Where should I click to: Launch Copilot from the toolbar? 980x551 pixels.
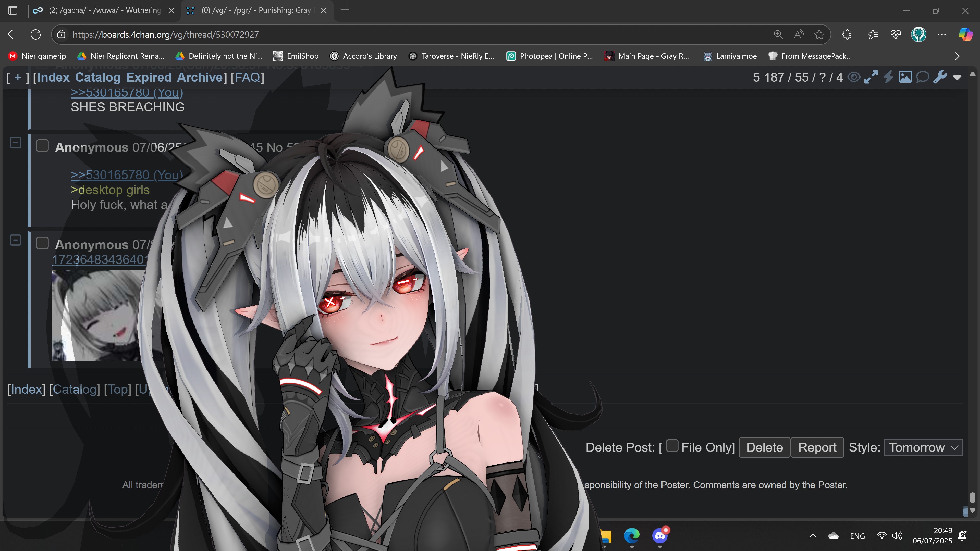pos(965,35)
